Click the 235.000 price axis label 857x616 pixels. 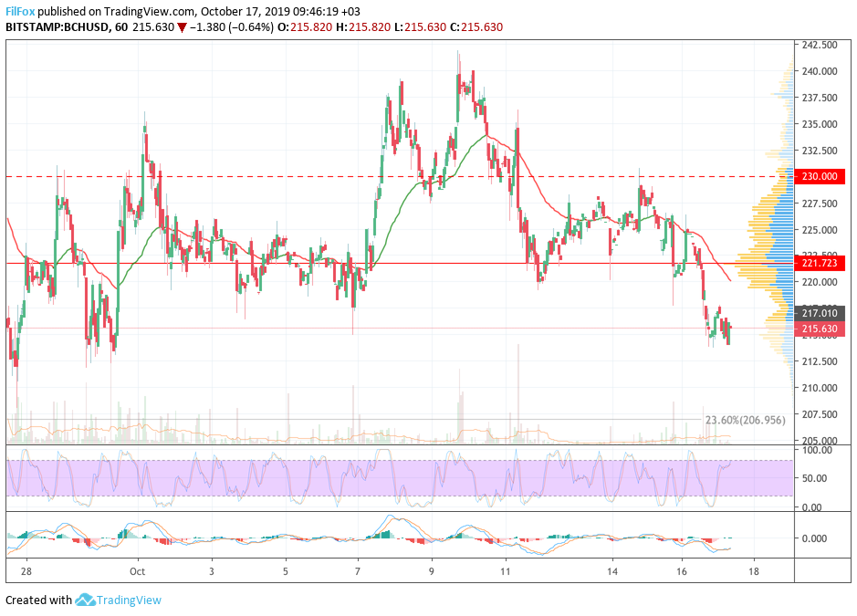click(x=820, y=124)
